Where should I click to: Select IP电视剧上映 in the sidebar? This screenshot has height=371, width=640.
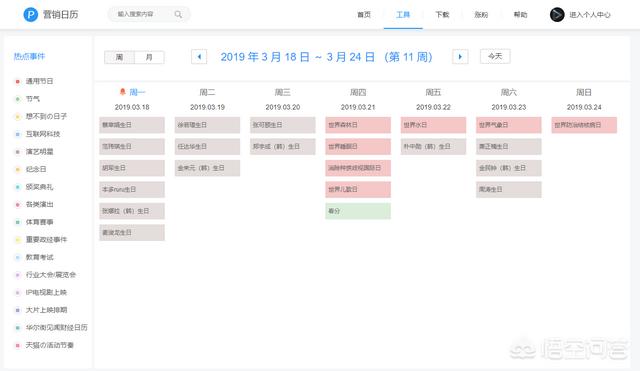click(46, 292)
